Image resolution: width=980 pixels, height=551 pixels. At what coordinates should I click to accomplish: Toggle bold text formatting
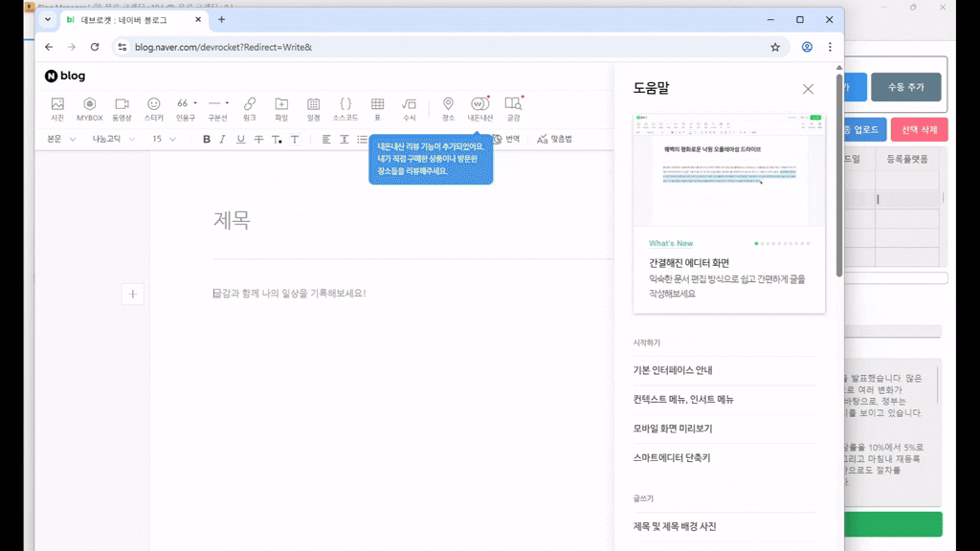click(x=206, y=140)
